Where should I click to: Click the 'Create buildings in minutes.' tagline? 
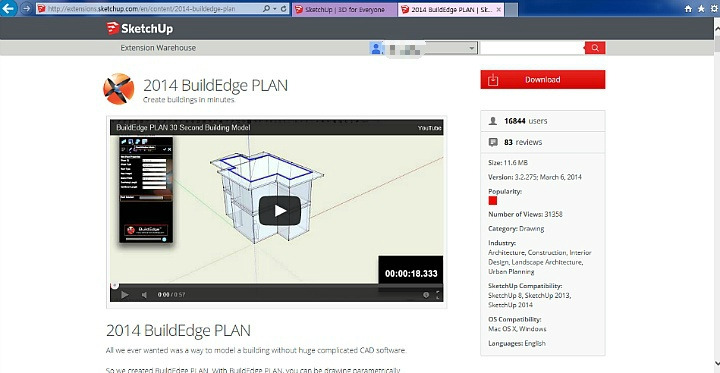tap(189, 100)
